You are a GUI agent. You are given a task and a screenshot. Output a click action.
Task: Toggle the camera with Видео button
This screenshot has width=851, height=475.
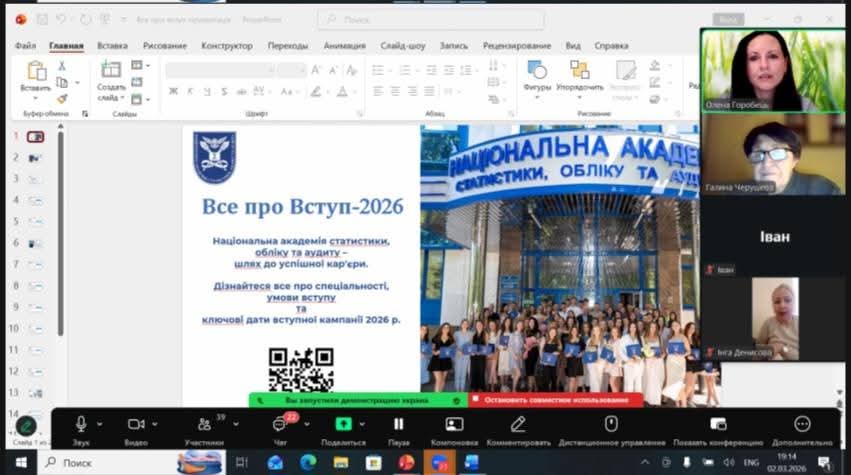136,425
